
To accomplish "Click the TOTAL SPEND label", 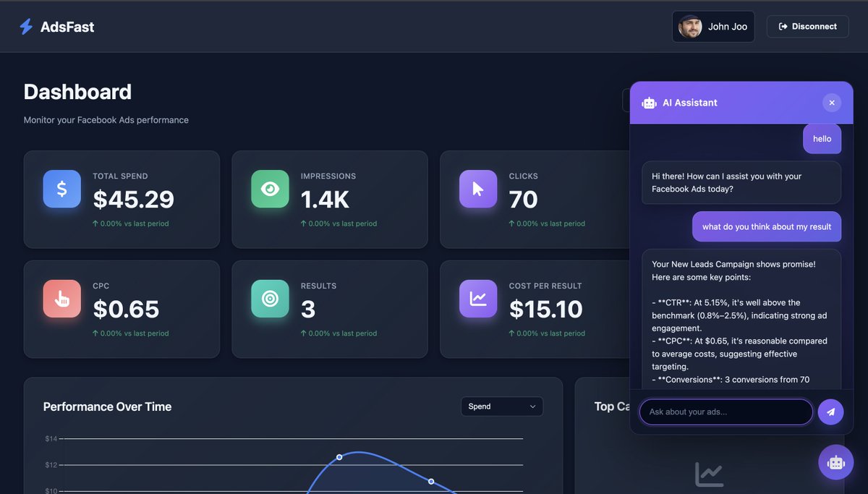I will tap(120, 176).
